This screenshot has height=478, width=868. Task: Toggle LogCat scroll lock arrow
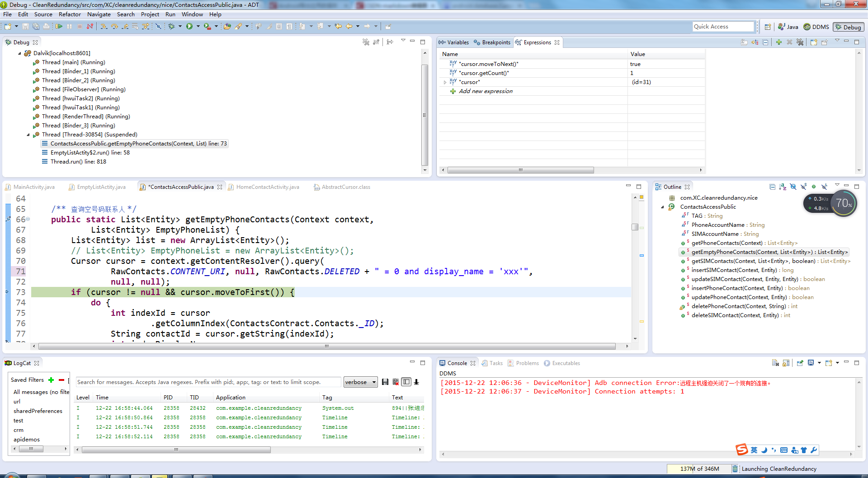(416, 382)
